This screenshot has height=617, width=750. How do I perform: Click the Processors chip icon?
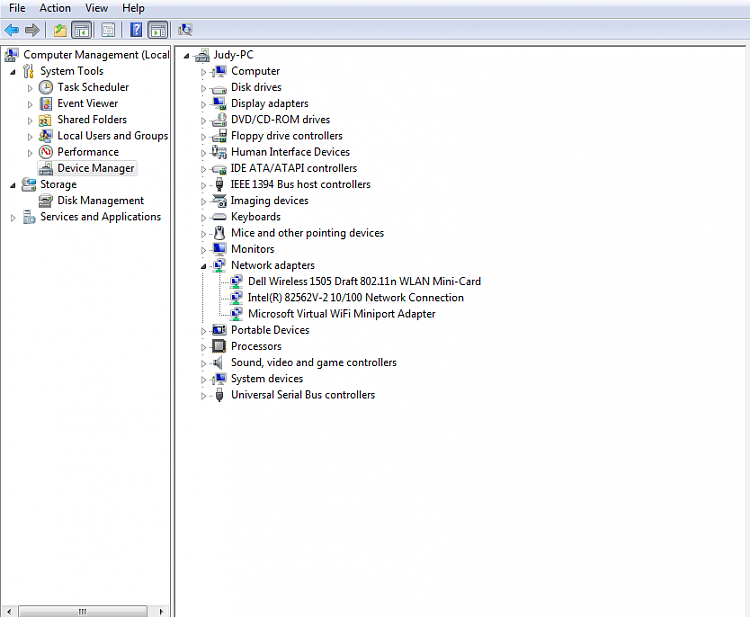click(x=219, y=346)
